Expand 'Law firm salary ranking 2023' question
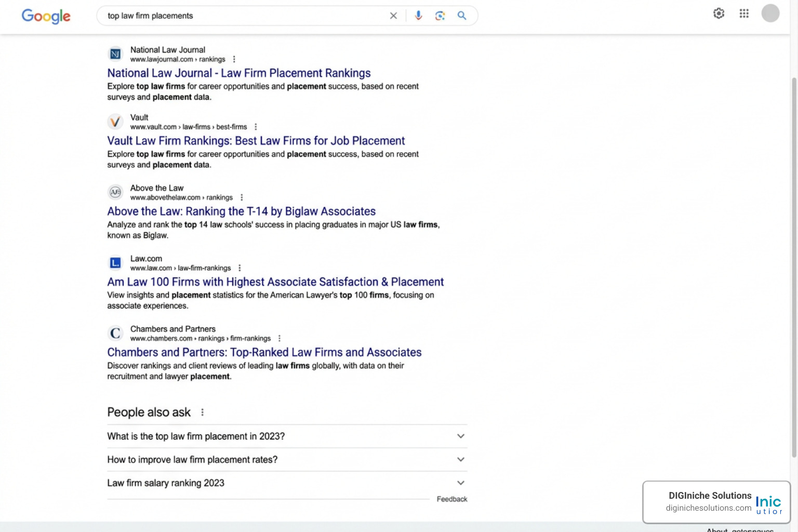This screenshot has height=532, width=798. (x=287, y=483)
